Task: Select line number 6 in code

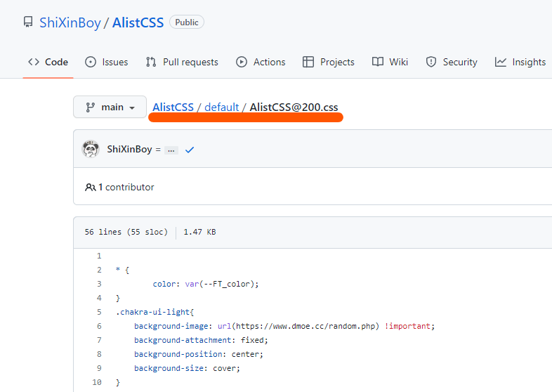Action: pyautogui.click(x=99, y=326)
